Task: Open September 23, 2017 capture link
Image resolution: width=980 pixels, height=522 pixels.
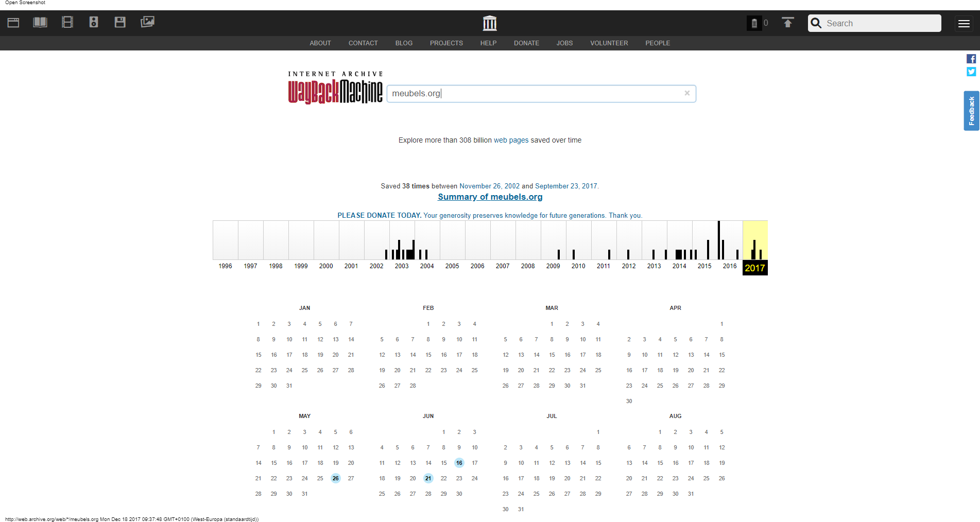Action: pos(566,186)
